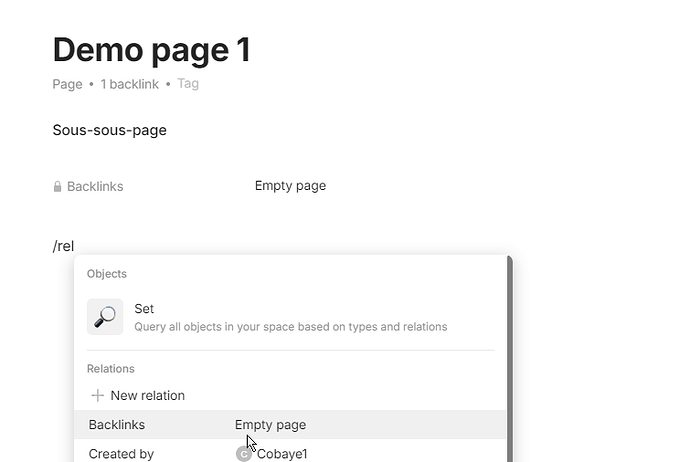Click the magnifying glass Set icon
Image resolution: width=690 pixels, height=462 pixels.
(105, 317)
